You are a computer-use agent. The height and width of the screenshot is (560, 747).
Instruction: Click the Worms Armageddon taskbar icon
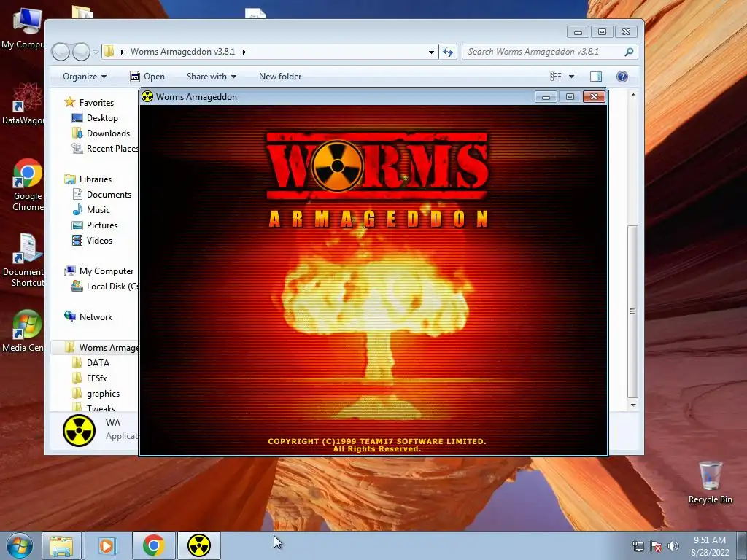click(x=198, y=545)
